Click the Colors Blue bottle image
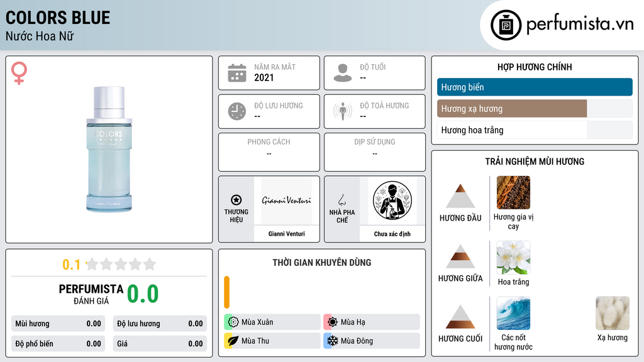644x362 pixels. tap(109, 149)
